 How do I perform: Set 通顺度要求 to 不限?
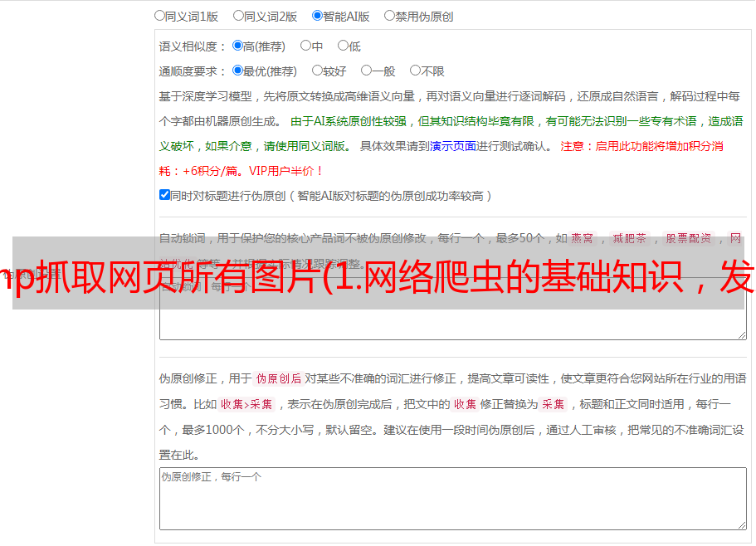pos(415,71)
